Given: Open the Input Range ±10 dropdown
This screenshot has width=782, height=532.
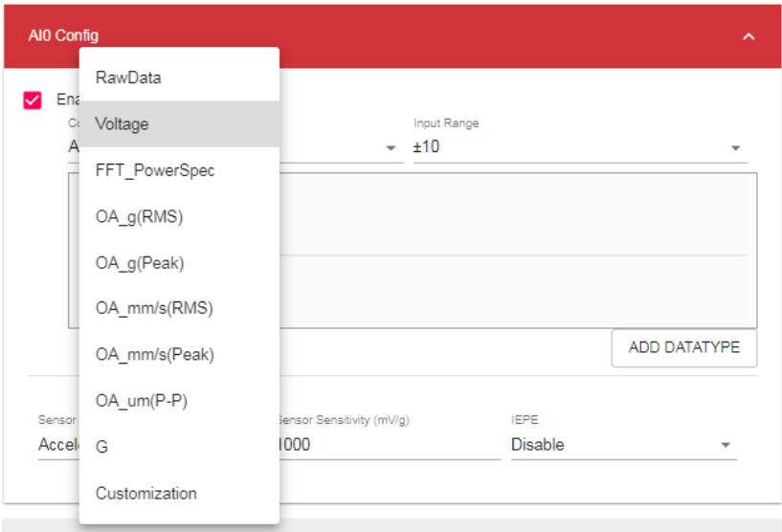Looking at the screenshot, I should 580,147.
